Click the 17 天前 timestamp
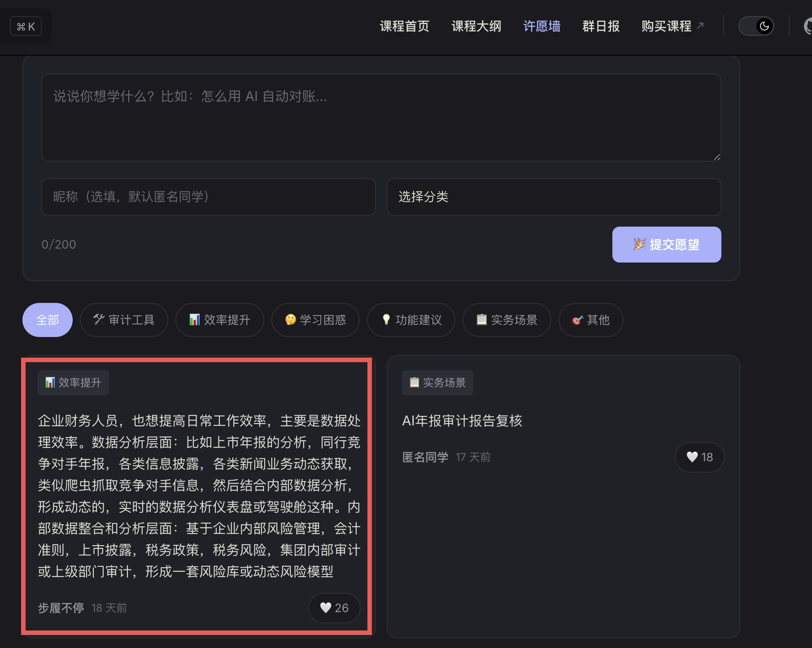 click(473, 457)
